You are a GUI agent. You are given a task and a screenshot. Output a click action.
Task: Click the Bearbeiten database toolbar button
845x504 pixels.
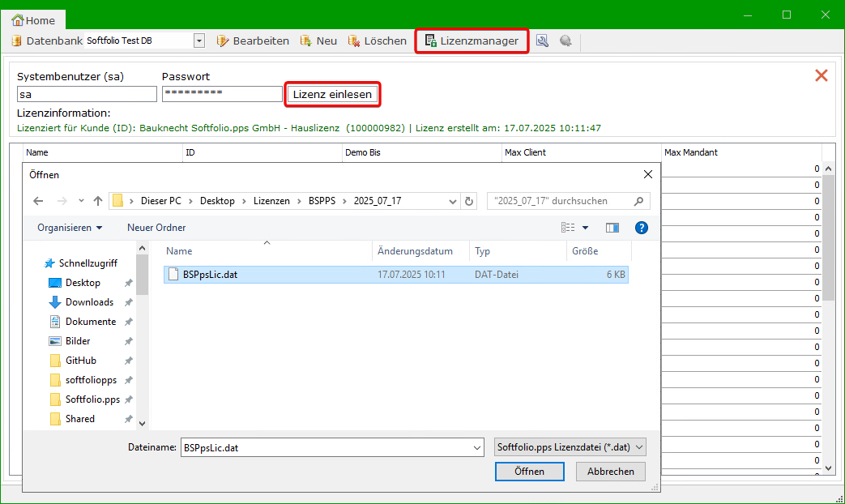(x=253, y=41)
